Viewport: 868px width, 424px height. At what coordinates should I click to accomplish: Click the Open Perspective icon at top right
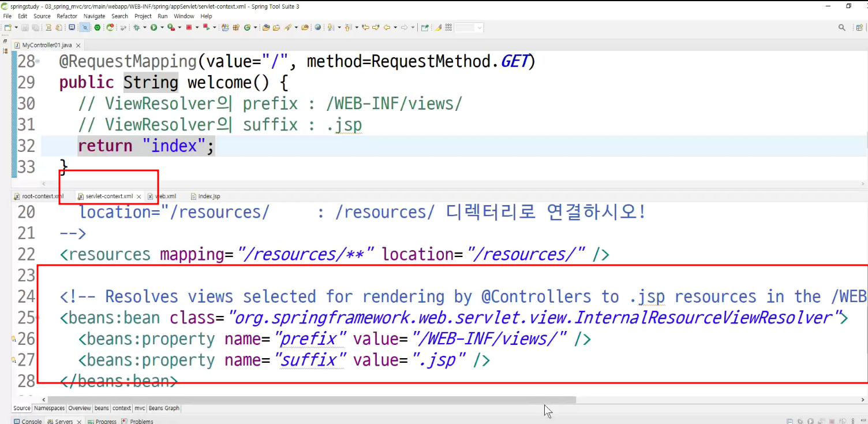click(x=859, y=27)
